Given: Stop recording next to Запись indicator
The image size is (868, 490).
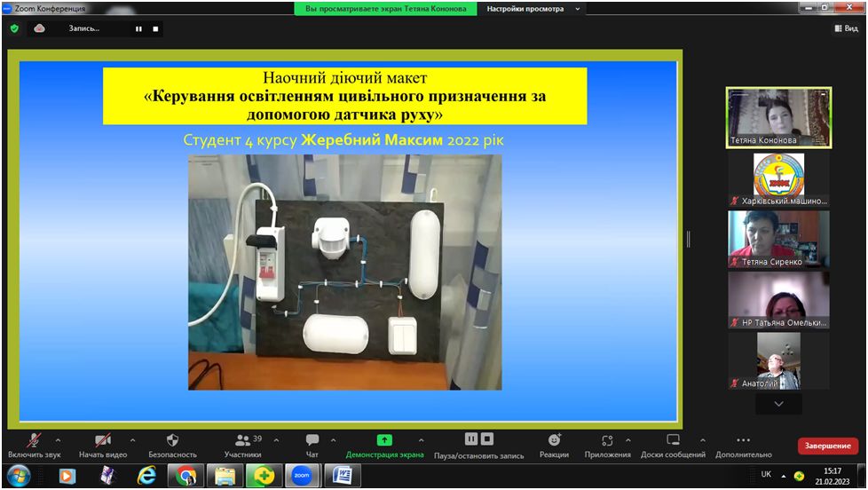Looking at the screenshot, I should [x=155, y=28].
